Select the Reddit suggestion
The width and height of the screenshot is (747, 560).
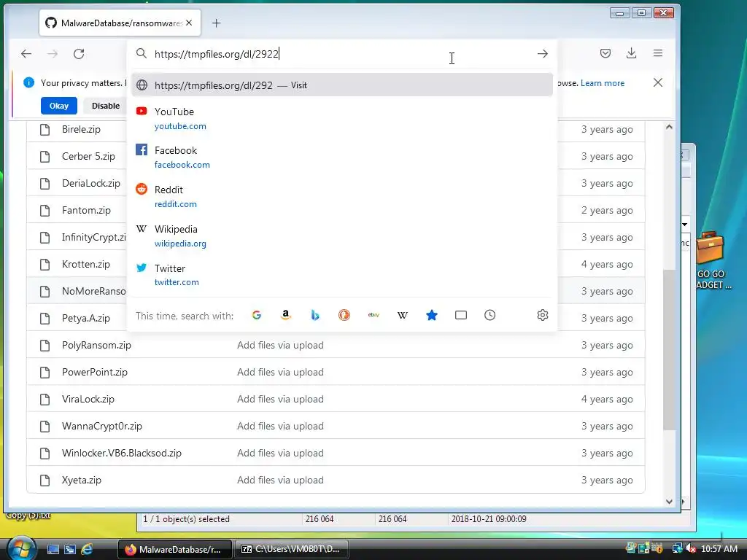pyautogui.click(x=342, y=197)
